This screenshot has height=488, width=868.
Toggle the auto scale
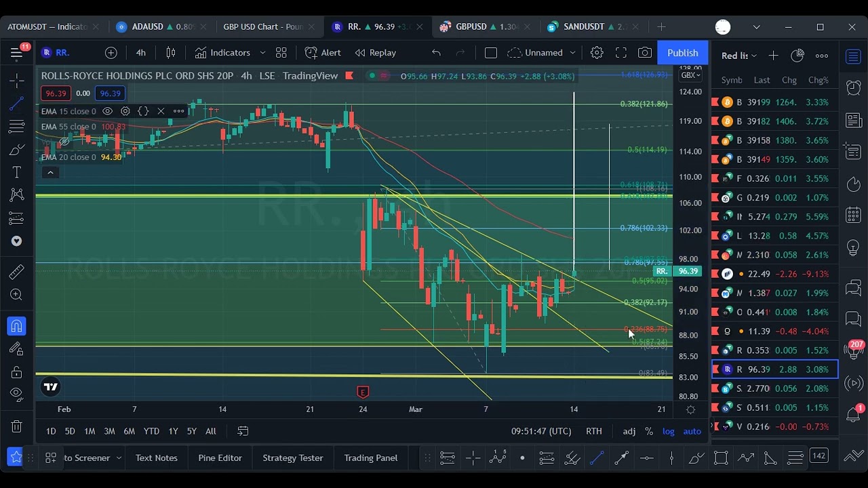click(692, 431)
